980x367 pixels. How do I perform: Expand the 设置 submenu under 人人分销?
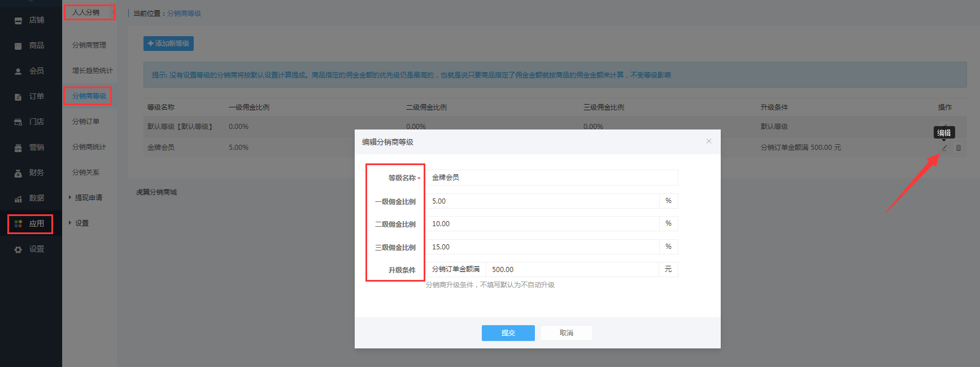(79, 223)
